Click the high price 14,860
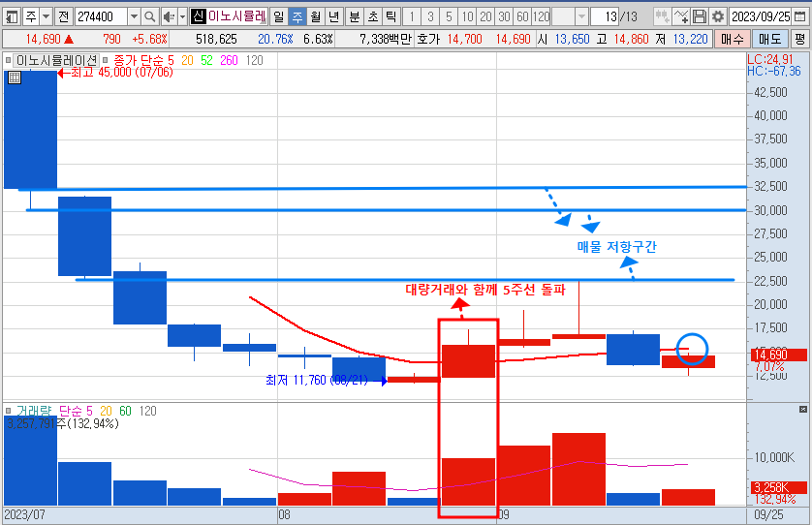The height and width of the screenshot is (525, 812). (631, 39)
